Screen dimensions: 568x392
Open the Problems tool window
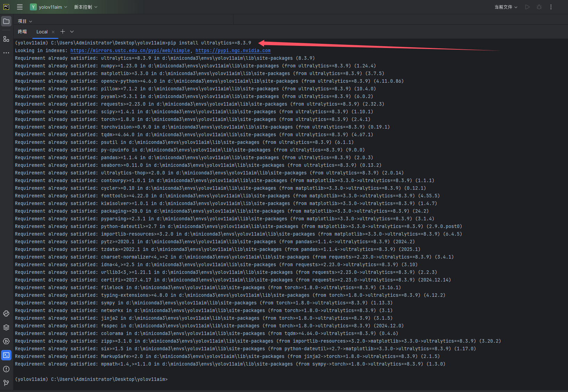click(x=6, y=369)
